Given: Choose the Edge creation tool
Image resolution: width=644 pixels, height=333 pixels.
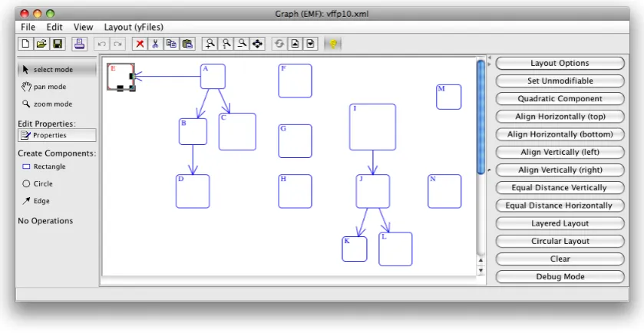Looking at the screenshot, I should (x=57, y=201).
